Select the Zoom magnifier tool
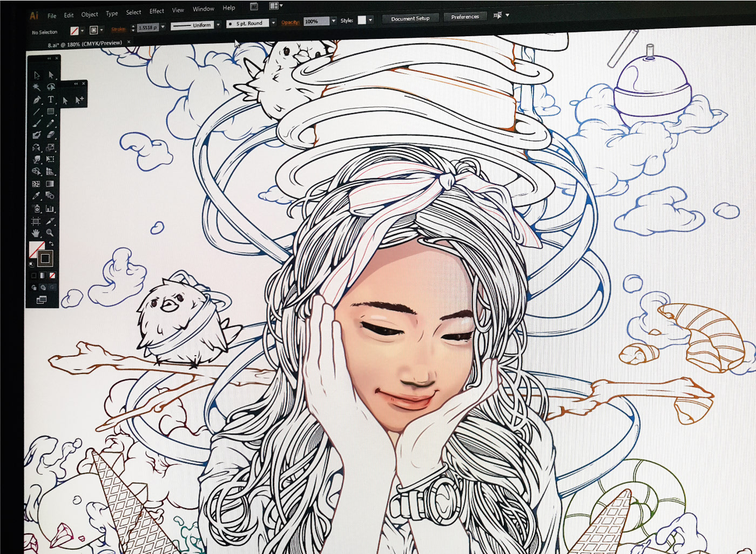 pyautogui.click(x=50, y=233)
